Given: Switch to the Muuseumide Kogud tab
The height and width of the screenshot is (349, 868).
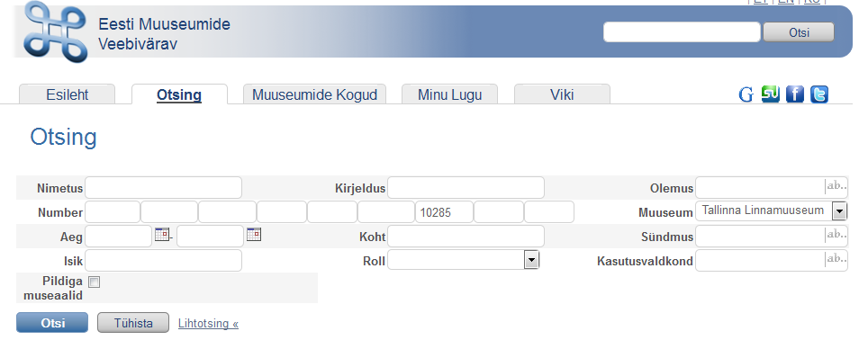Looking at the screenshot, I should click(314, 94).
